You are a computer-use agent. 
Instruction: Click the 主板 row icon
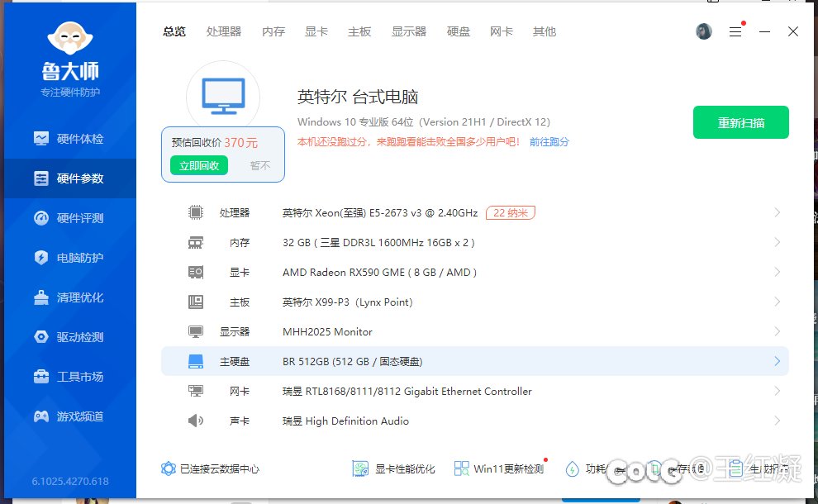point(196,302)
